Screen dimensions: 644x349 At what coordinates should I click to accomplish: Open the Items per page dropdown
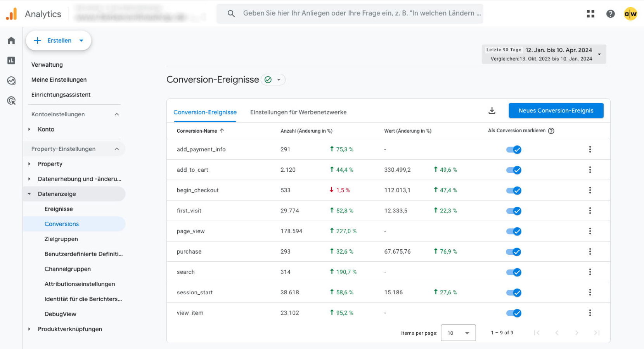tap(458, 333)
